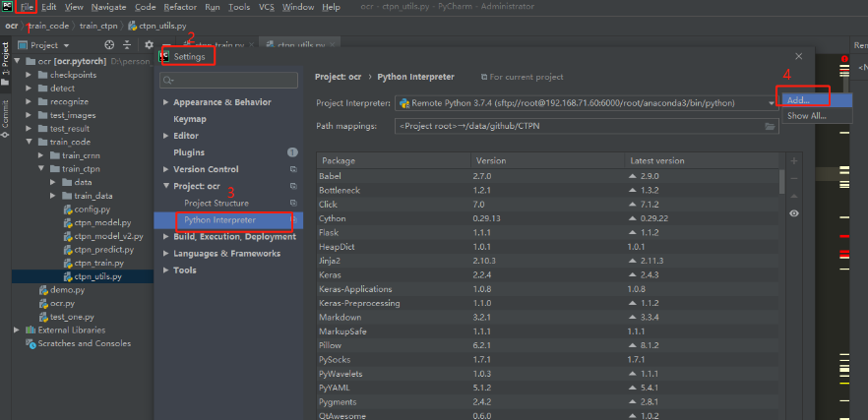Viewport: 868px width, 420px height.
Task: Expand the recognize folder
Action: [29, 102]
